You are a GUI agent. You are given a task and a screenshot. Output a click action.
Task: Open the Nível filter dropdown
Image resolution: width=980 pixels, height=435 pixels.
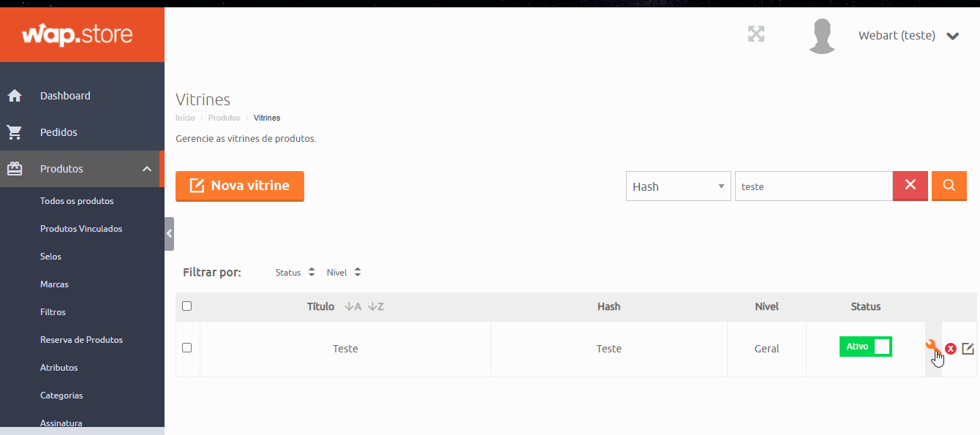pos(344,272)
